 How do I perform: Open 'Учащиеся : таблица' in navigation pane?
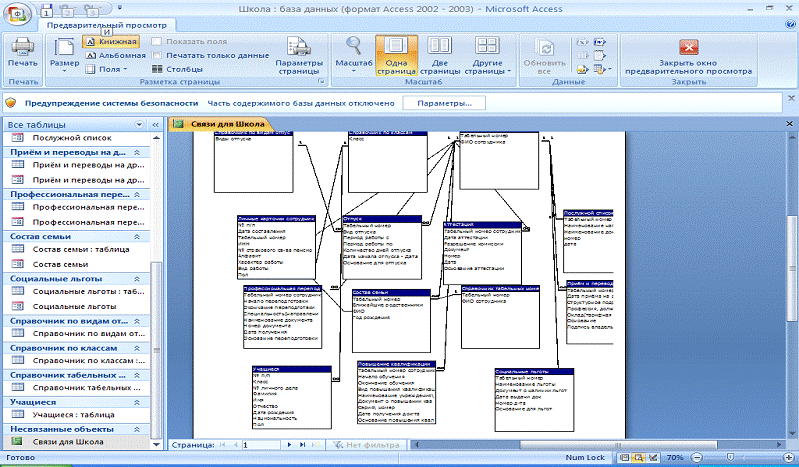[x=73, y=414]
